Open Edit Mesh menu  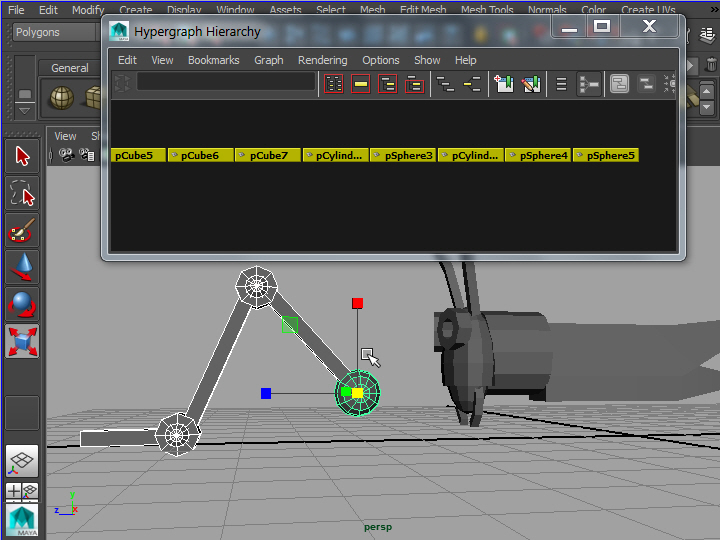[x=423, y=9]
